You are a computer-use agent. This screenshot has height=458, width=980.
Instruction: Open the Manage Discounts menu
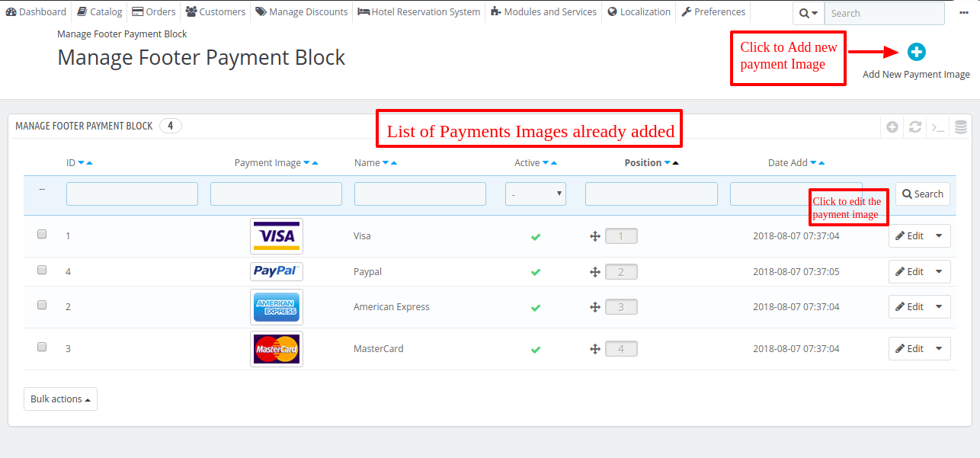pos(302,11)
